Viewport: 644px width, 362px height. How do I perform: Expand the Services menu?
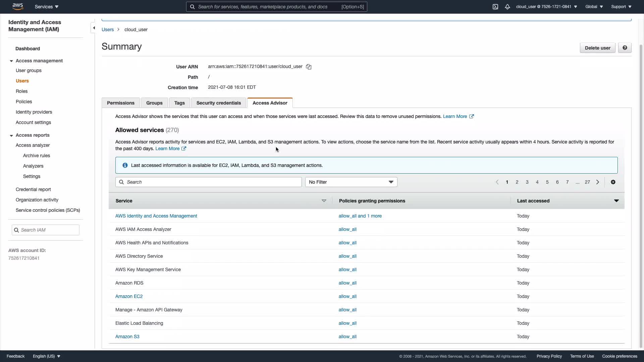coord(47,7)
